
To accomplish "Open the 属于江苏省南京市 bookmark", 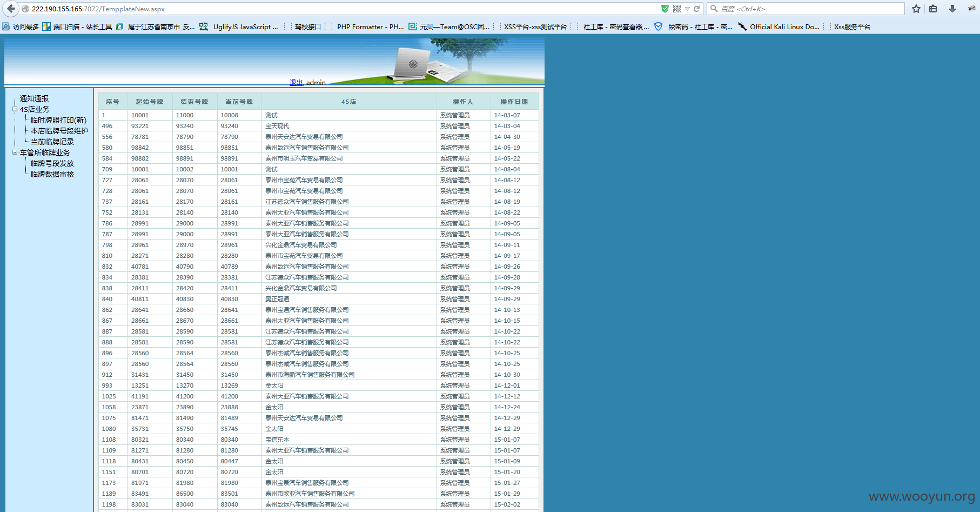I will click(156, 26).
